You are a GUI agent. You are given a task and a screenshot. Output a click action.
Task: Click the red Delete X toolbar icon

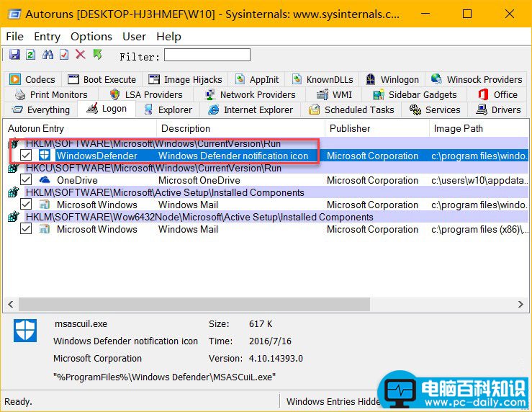(81, 54)
